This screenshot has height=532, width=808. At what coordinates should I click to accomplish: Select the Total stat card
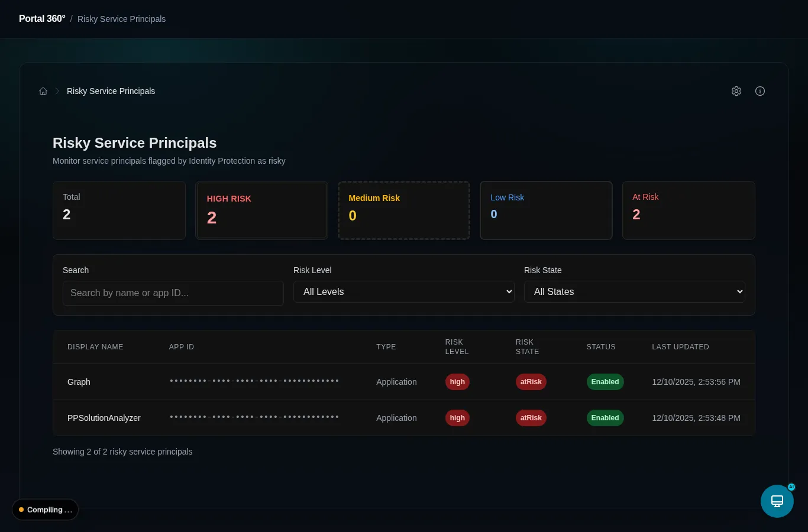coord(119,210)
